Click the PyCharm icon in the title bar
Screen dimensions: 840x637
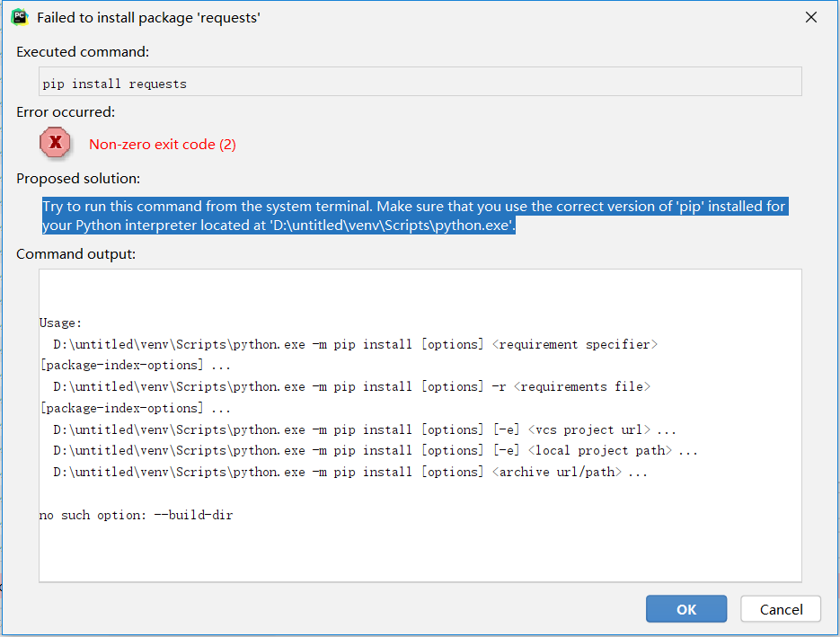19,16
